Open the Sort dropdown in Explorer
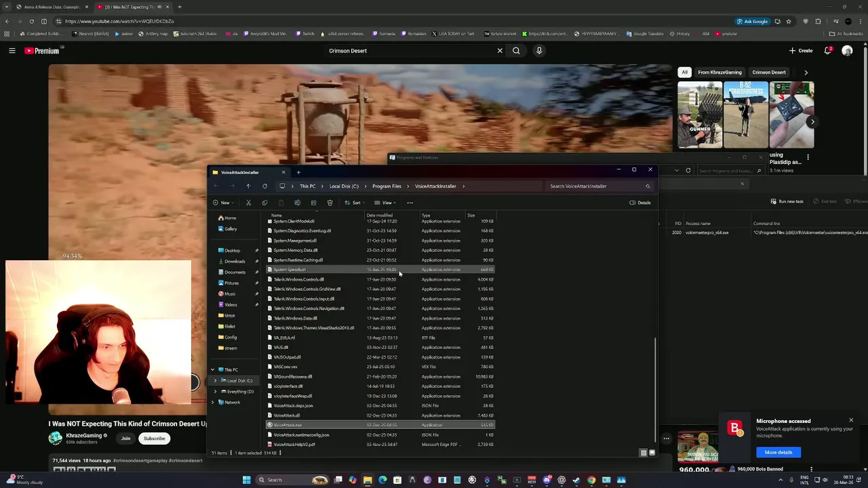Screen dimensions: 868x488 pos(353,203)
